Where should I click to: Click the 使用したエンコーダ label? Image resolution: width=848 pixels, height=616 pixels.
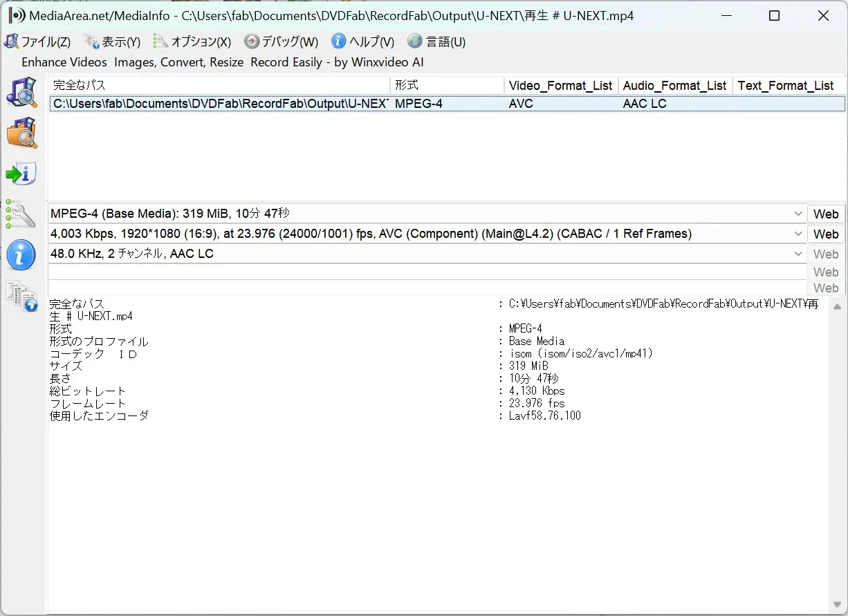(x=99, y=416)
